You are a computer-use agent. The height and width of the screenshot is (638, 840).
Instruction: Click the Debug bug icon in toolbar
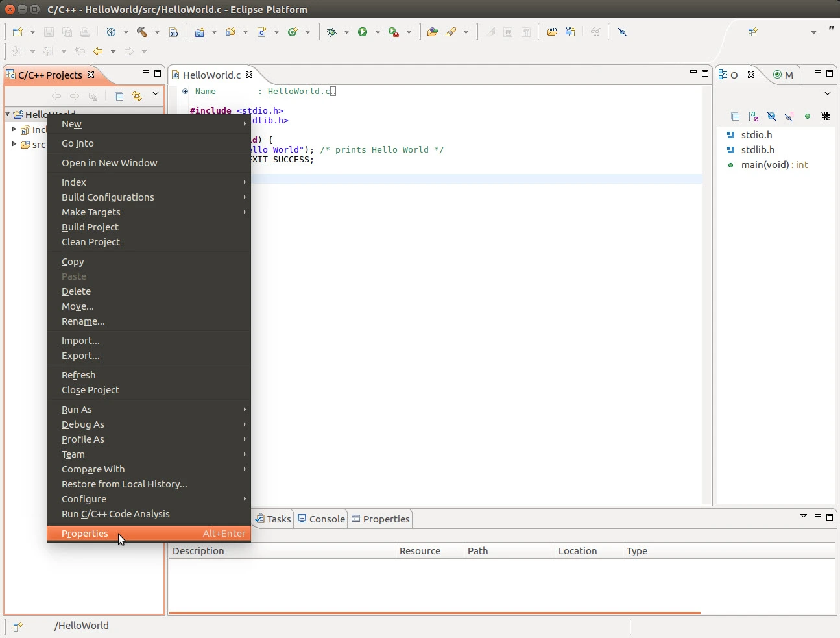pyautogui.click(x=332, y=32)
